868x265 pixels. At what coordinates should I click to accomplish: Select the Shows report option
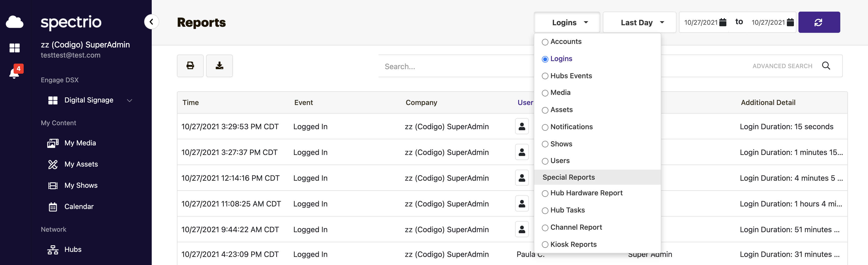557,144
